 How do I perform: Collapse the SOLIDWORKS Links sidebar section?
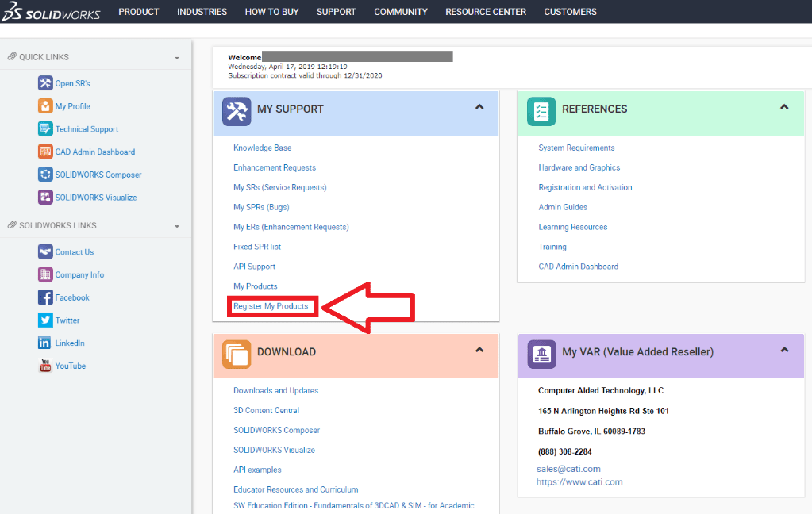point(177,226)
